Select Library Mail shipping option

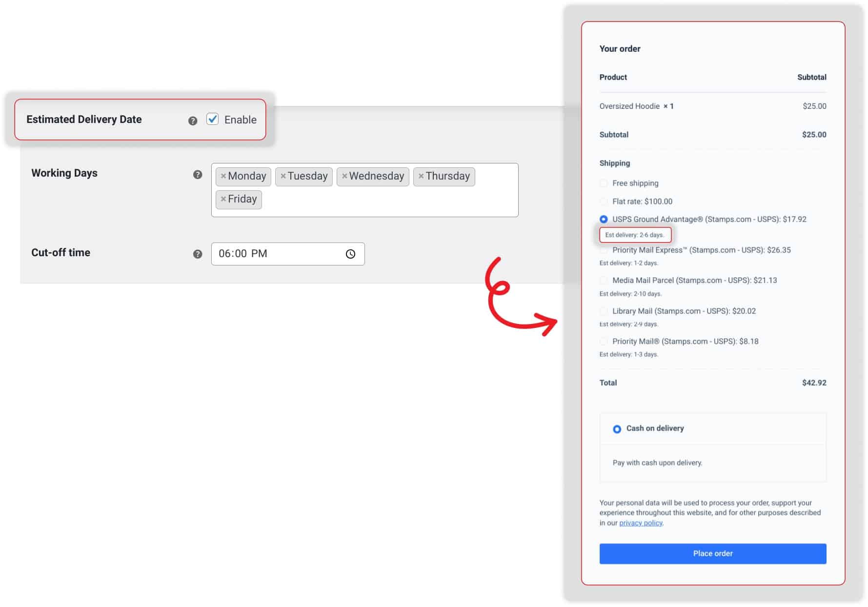pyautogui.click(x=603, y=311)
